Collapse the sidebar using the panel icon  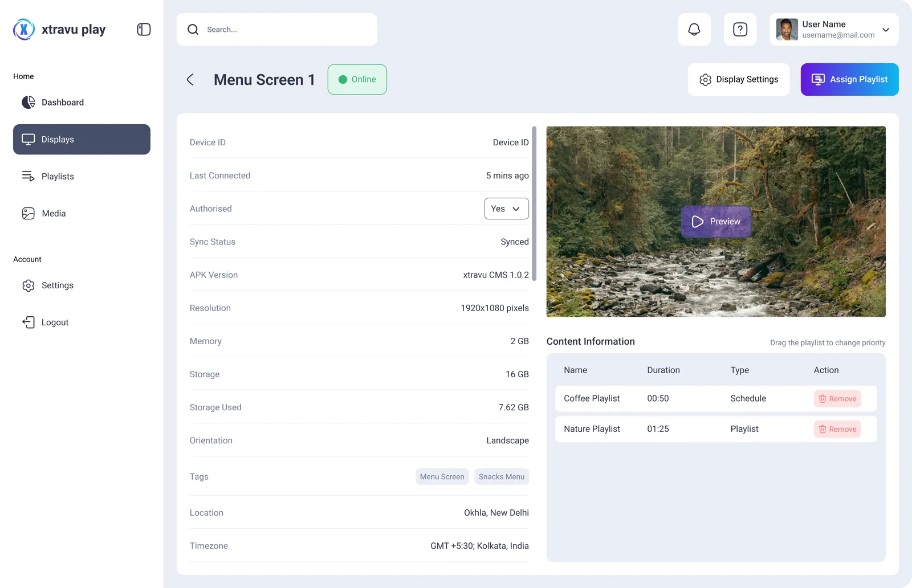pos(144,30)
